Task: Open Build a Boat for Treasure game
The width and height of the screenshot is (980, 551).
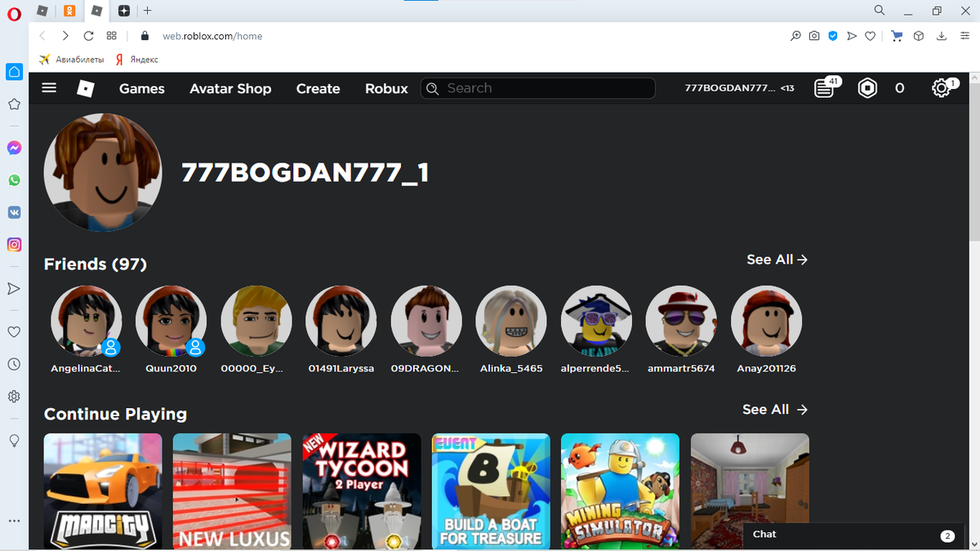Action: click(x=491, y=491)
